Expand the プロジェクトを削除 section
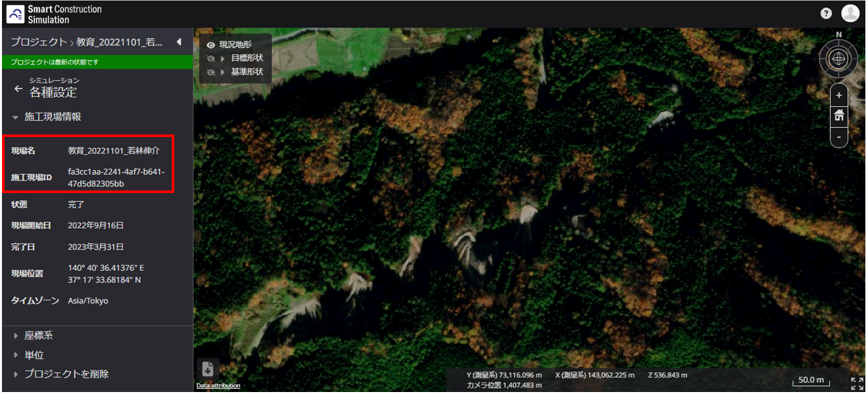The image size is (868, 394). click(x=16, y=374)
